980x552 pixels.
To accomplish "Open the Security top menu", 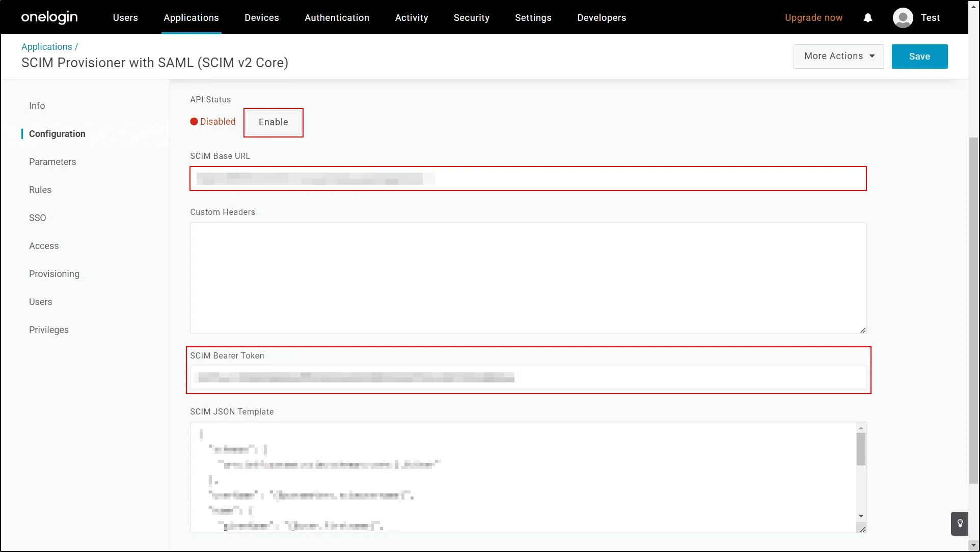I will 471,18.
